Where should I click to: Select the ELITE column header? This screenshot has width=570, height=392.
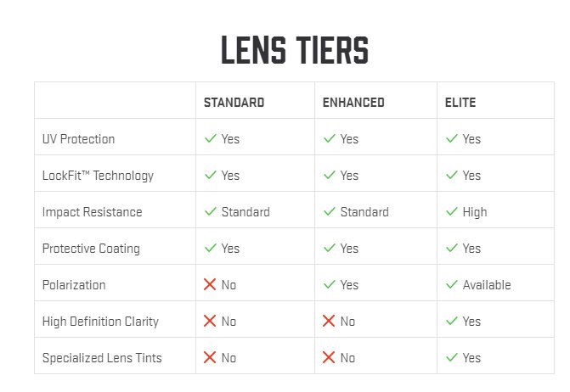460,103
